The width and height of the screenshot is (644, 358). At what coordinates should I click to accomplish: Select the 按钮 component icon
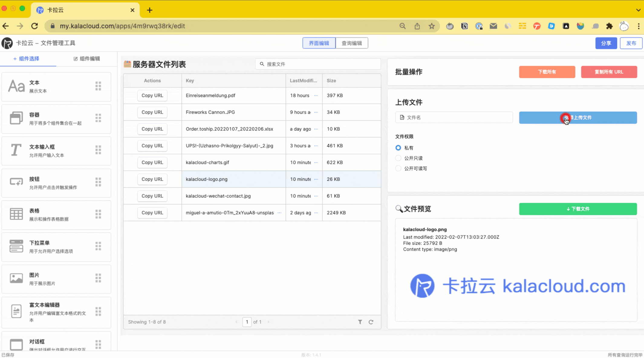tap(16, 182)
